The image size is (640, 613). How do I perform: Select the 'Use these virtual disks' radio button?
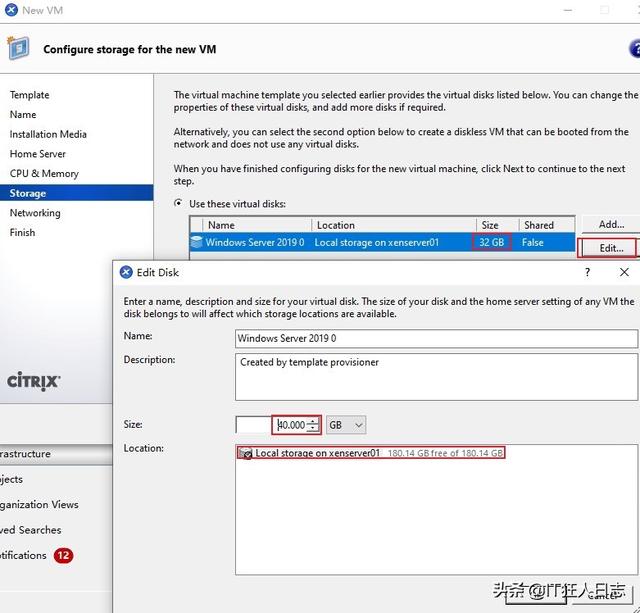coord(178,203)
